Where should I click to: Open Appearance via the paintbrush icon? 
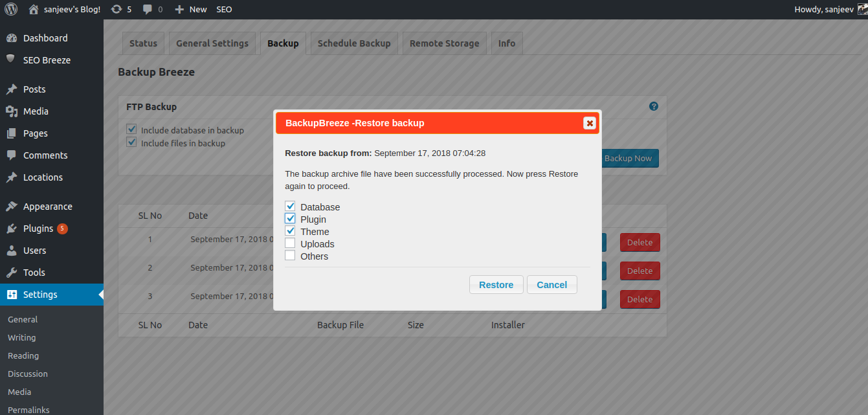11,207
